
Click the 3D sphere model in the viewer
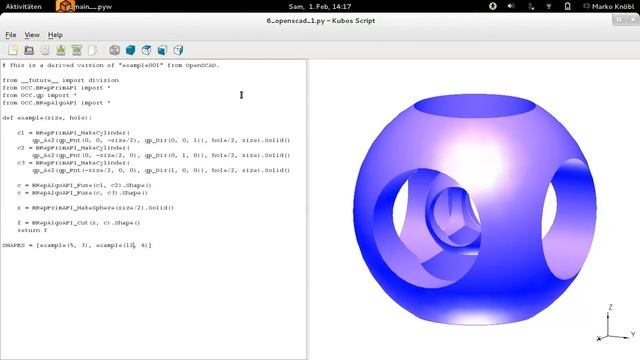pyautogui.click(x=475, y=209)
